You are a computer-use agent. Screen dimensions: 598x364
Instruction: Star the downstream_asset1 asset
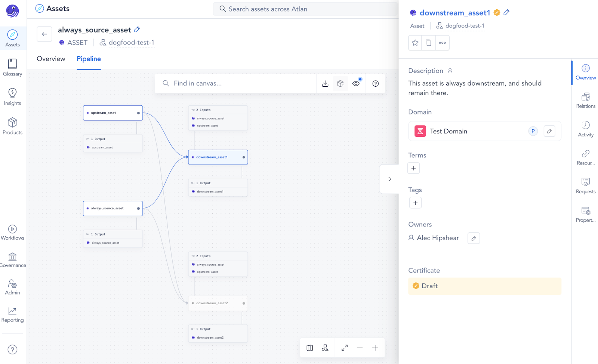tap(414, 43)
